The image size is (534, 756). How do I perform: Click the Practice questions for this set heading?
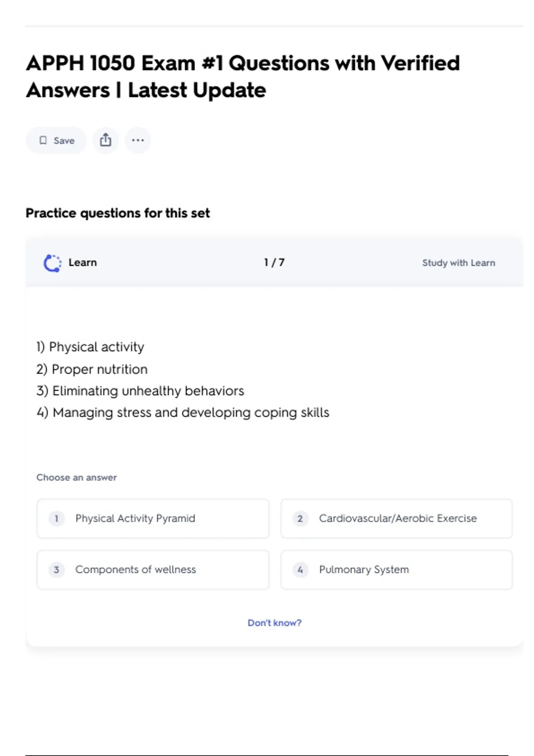tap(117, 213)
